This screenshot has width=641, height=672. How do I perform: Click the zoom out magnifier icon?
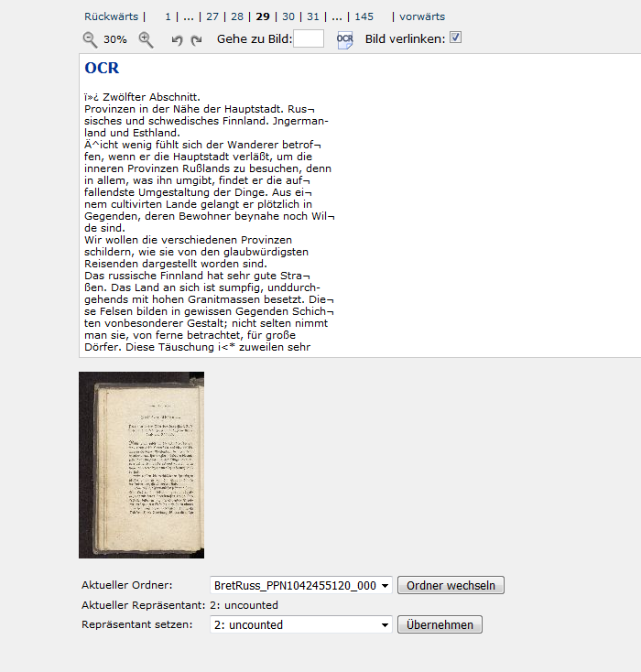click(x=90, y=39)
